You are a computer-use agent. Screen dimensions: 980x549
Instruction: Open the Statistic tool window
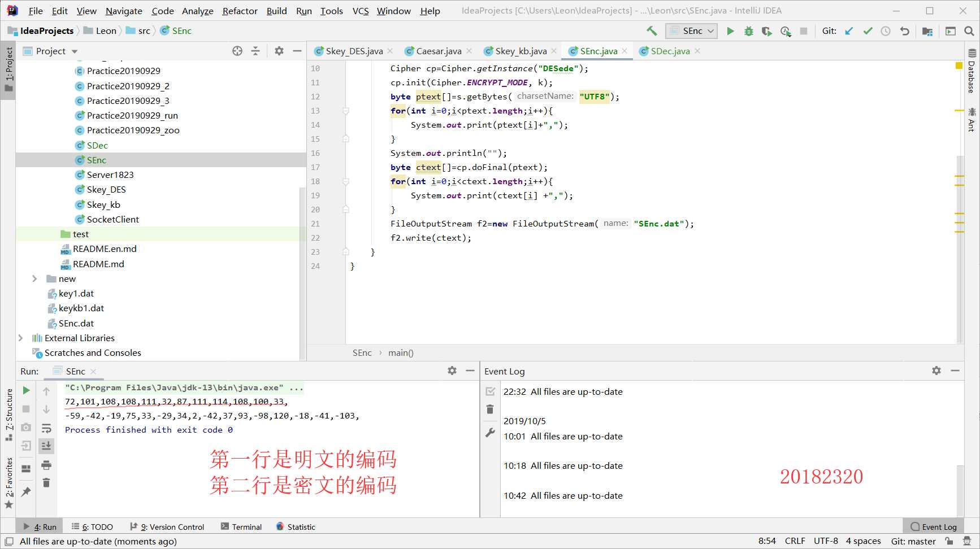(x=296, y=526)
